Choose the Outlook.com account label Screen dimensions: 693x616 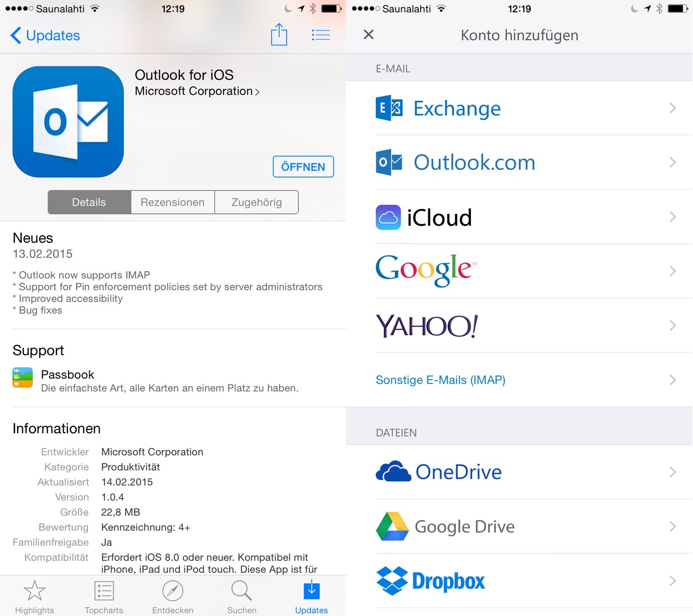[x=475, y=163]
